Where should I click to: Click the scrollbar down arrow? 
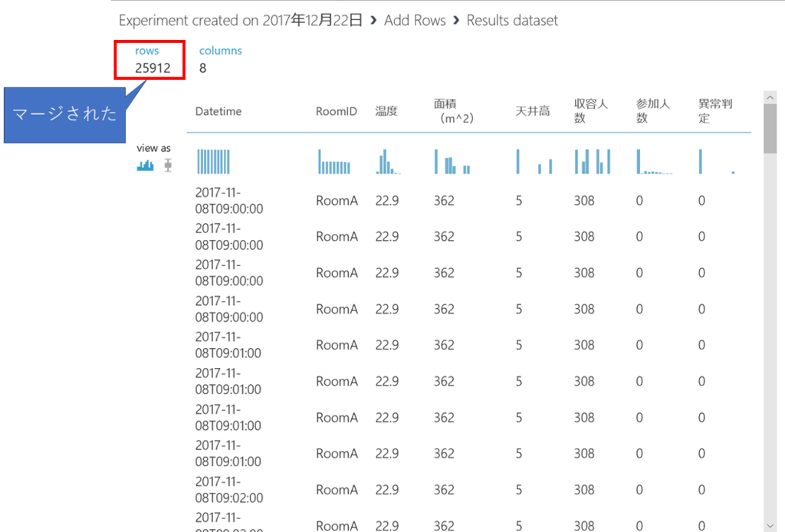coord(770,526)
